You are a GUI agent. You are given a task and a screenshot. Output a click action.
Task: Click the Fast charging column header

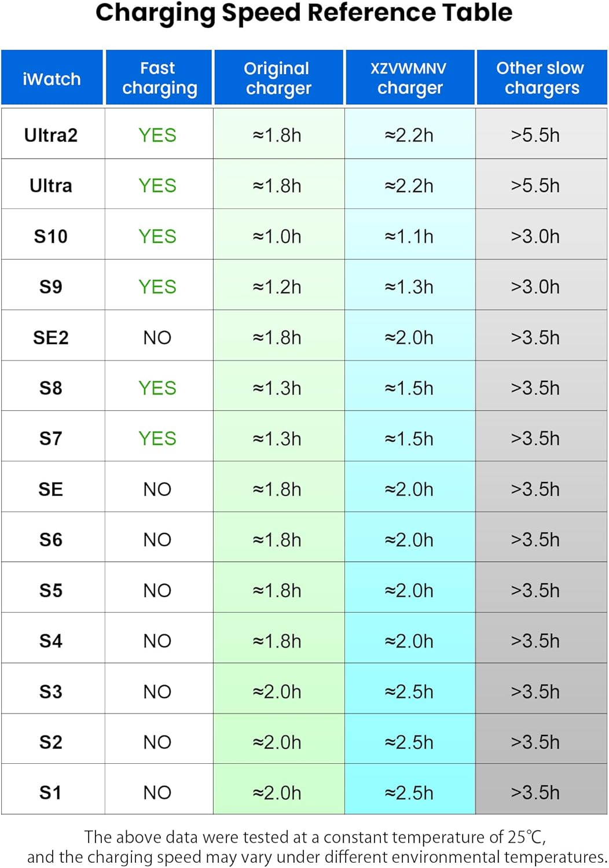[159, 78]
